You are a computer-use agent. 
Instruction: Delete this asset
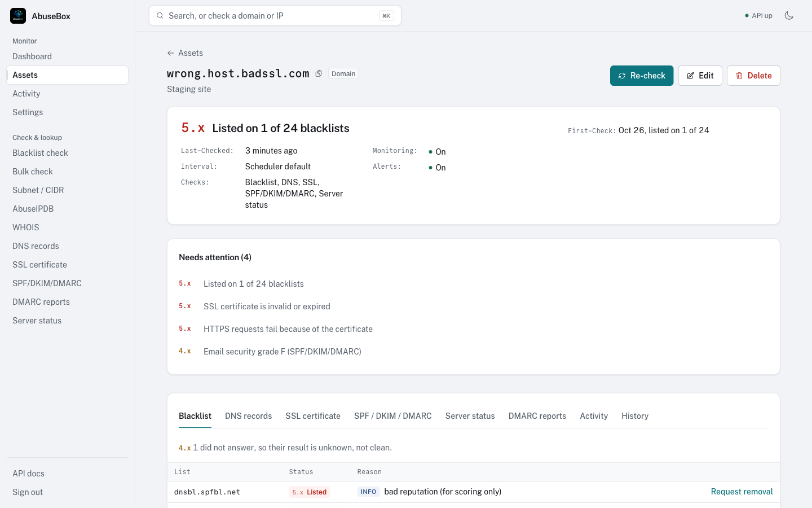pyautogui.click(x=753, y=76)
